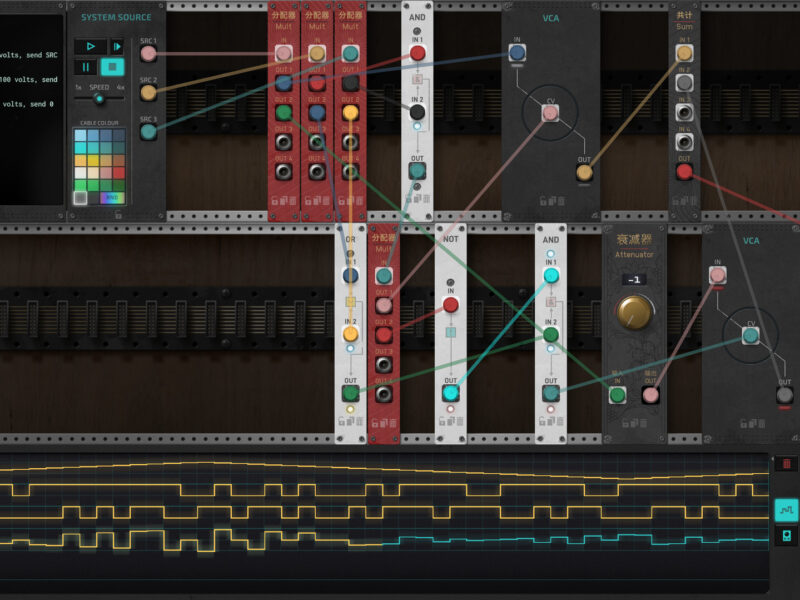
Task: Turn the Attenuator brass knob
Action: tap(633, 313)
